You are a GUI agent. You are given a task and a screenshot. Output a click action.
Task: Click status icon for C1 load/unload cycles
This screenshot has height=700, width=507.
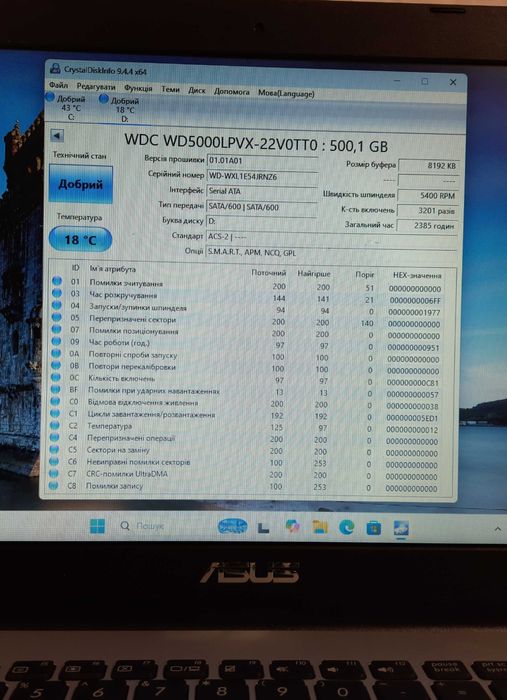click(54, 413)
